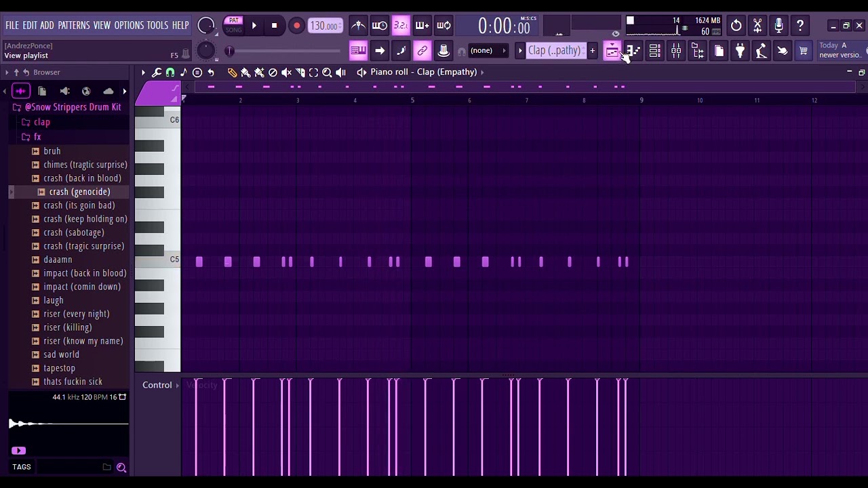Click the undo history circular arrow
This screenshot has height=488, width=868.
[x=736, y=26]
